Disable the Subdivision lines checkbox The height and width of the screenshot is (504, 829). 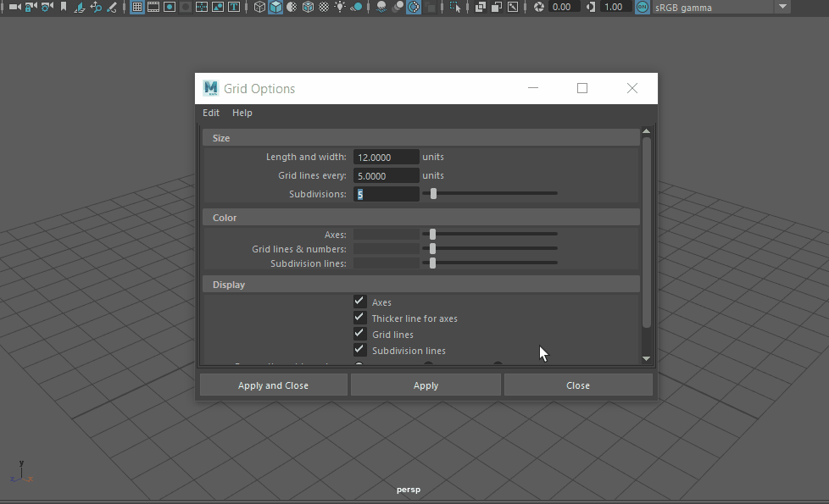359,350
